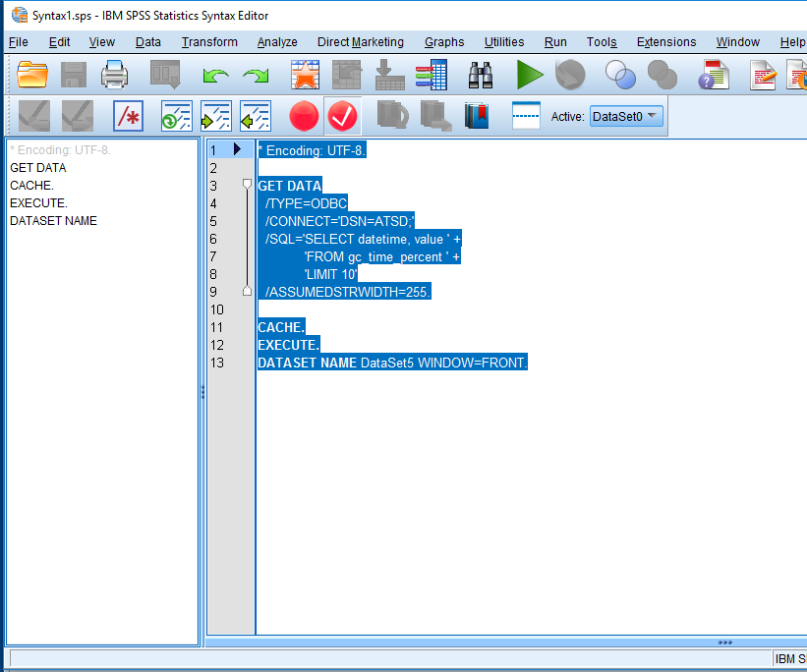The image size is (807, 672).
Task: Click the DATASET NAME DataSet5 WINDOW=FRONT. line
Action: [x=393, y=363]
